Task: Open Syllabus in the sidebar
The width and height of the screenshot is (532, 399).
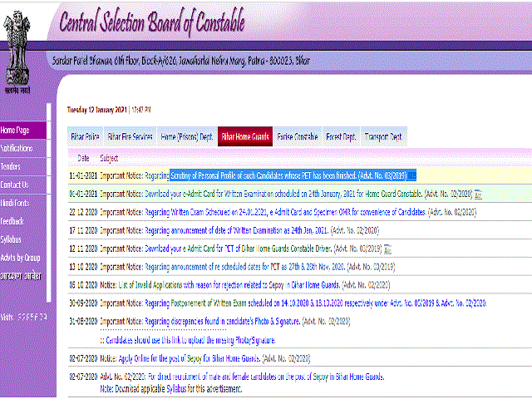Action: coord(11,239)
